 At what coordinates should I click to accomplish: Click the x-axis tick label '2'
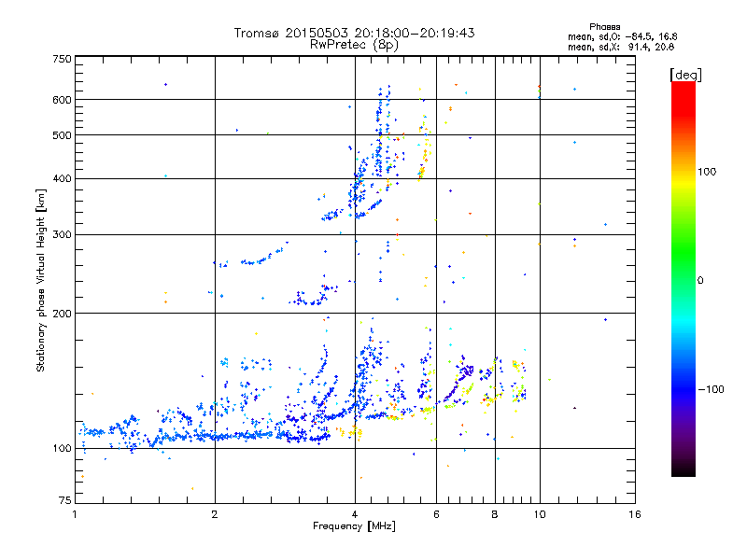215,514
